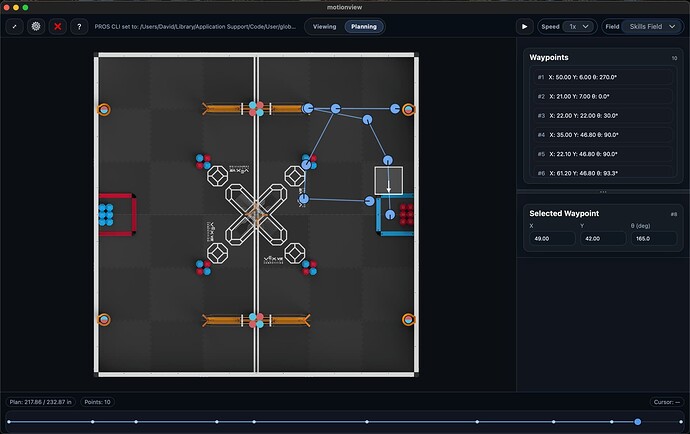Click the timeline marker just left of the playhead
Viewport: 690px width, 434px height.
(x=612, y=422)
